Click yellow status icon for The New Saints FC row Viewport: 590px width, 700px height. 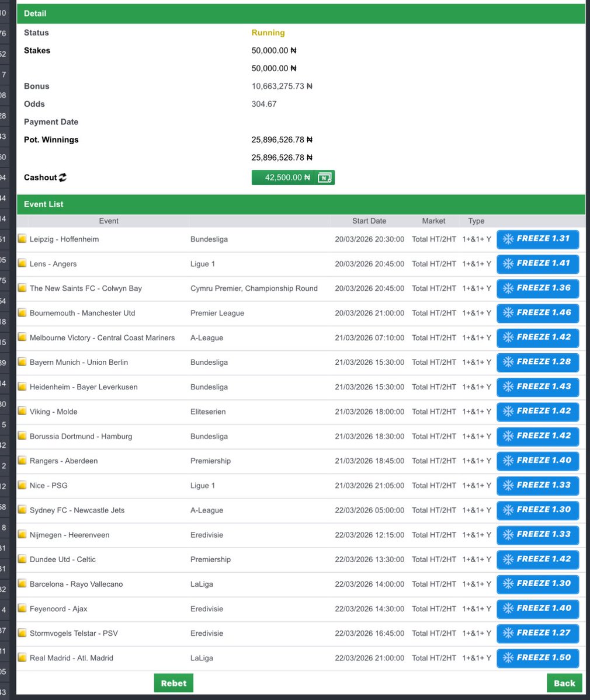click(x=22, y=287)
